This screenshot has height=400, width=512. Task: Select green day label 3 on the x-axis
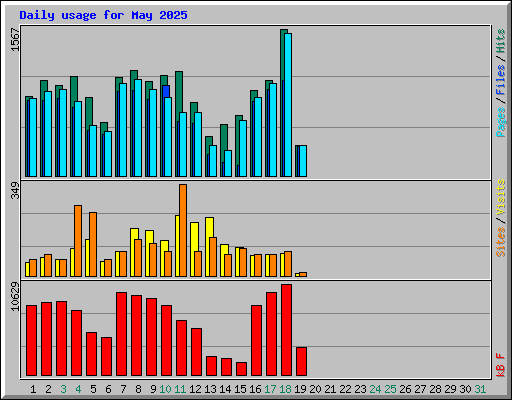(63, 389)
